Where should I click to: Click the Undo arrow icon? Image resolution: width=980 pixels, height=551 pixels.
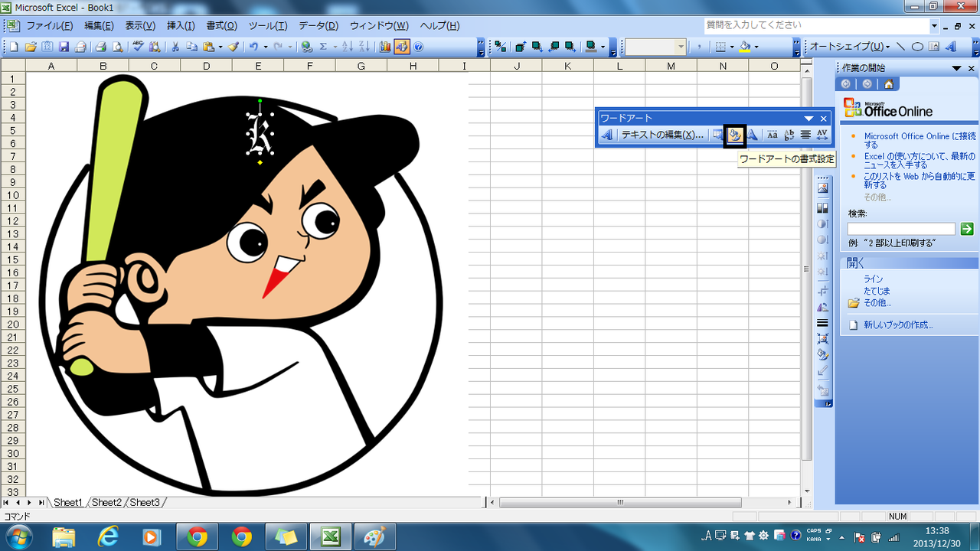click(x=253, y=47)
